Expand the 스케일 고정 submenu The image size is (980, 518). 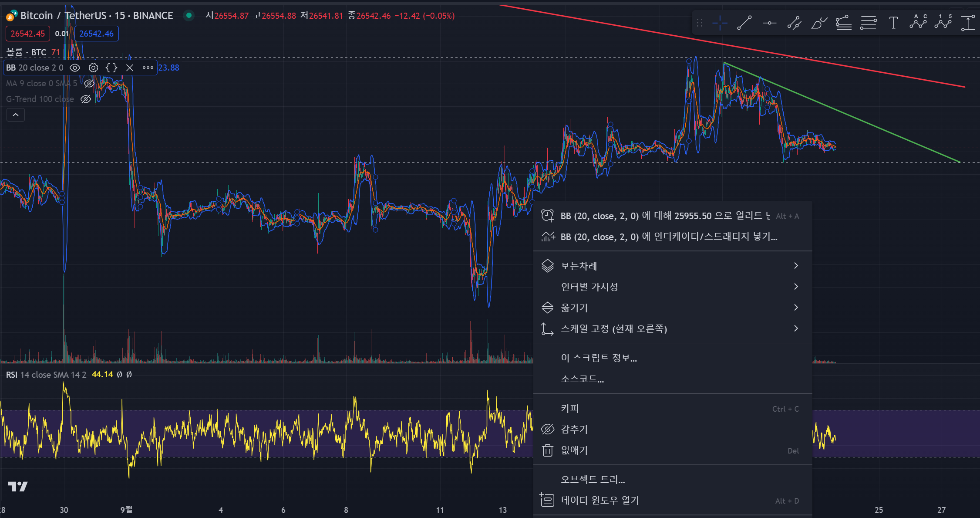point(796,328)
